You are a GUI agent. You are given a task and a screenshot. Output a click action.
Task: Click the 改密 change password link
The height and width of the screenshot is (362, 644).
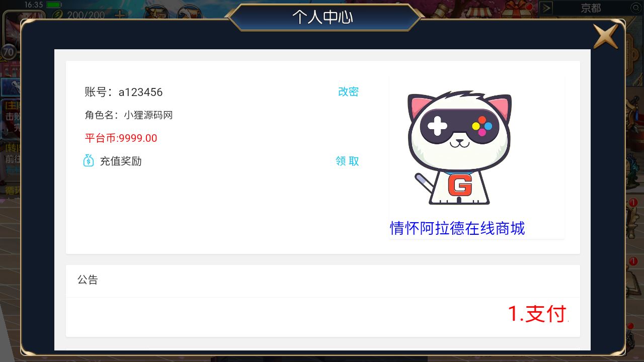tap(348, 92)
